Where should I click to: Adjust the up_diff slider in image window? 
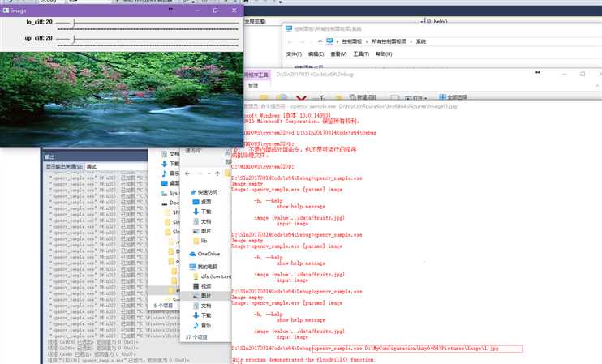148,39
